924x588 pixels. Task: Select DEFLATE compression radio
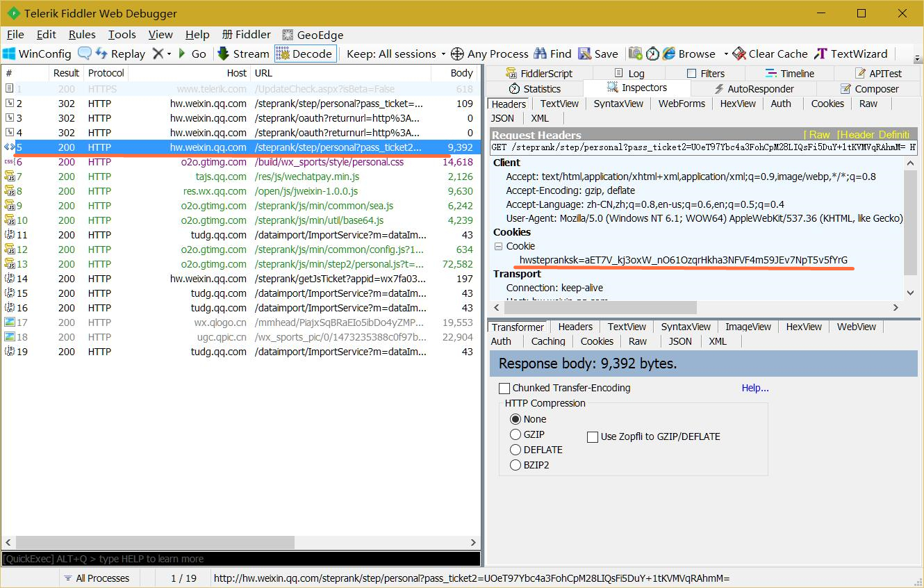click(x=515, y=450)
